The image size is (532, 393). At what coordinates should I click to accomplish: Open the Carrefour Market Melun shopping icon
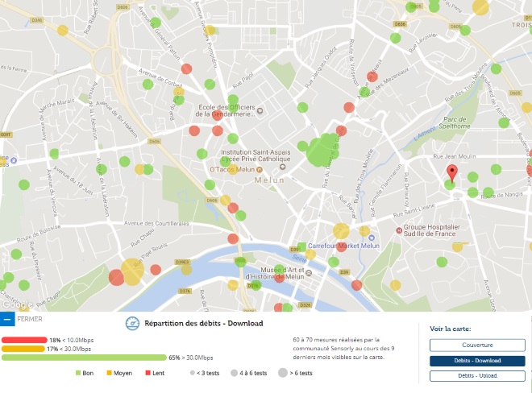click(372, 238)
